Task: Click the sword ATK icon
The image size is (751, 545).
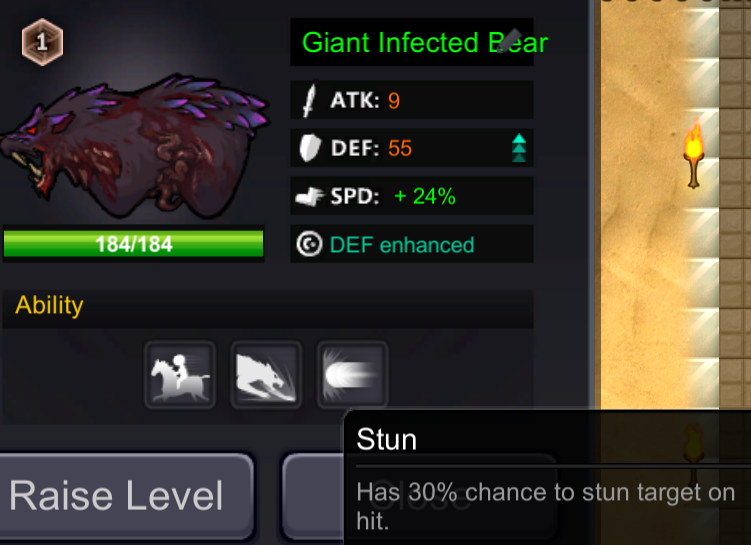Action: point(310,100)
